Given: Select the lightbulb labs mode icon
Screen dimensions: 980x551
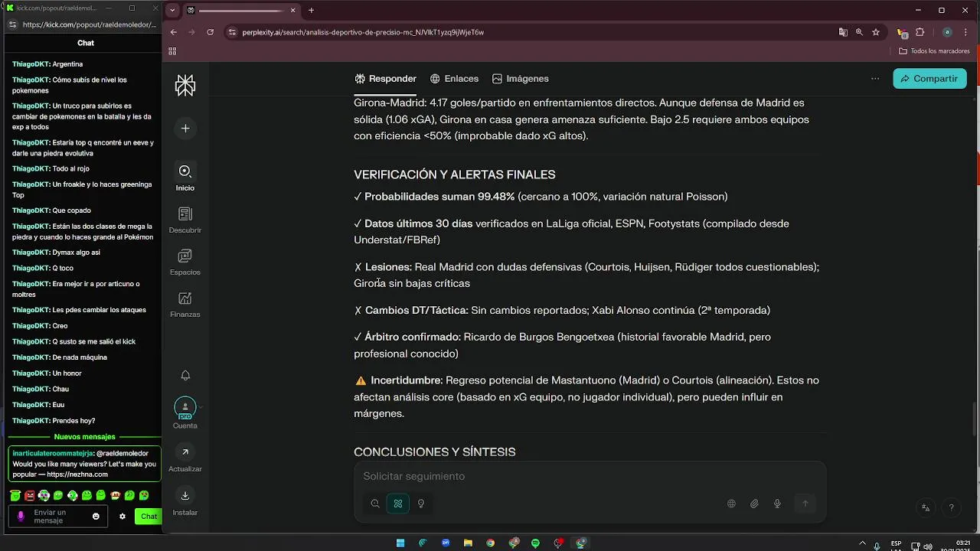Looking at the screenshot, I should point(420,504).
